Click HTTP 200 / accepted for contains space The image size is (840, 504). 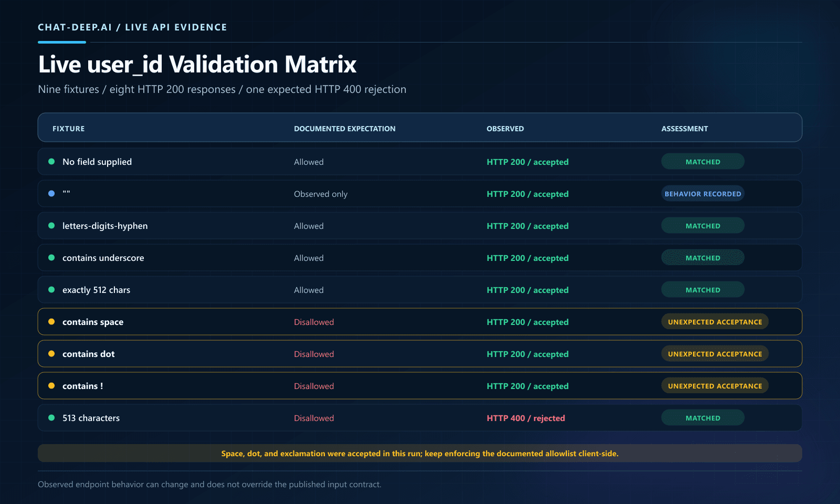[528, 322]
